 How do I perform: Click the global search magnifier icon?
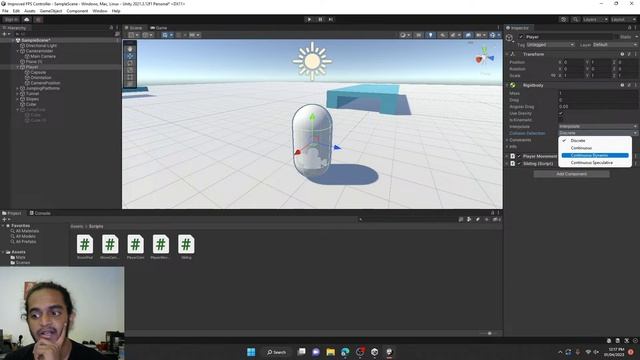[x=575, y=19]
